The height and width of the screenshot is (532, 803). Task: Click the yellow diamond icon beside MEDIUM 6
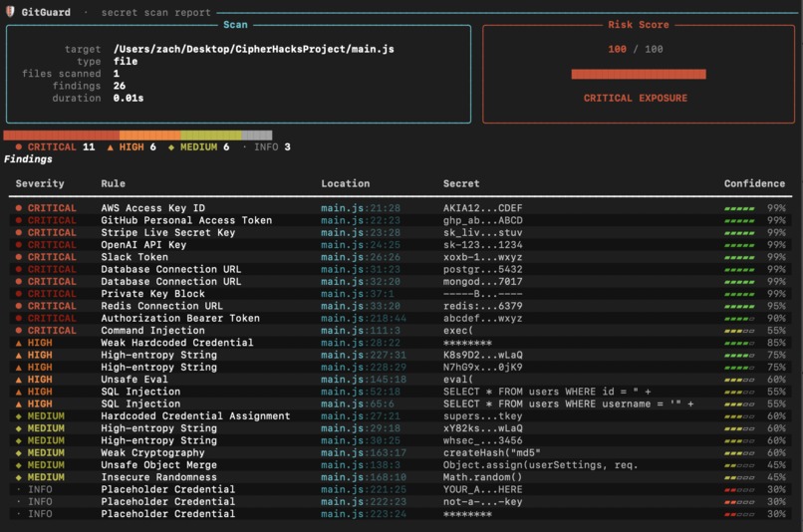pos(171,147)
